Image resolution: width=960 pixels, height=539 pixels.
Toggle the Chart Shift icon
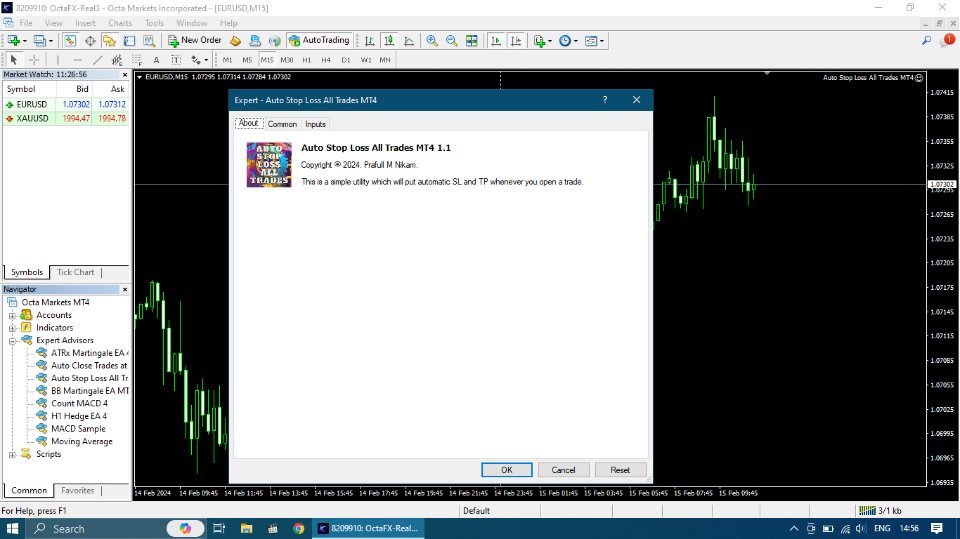pos(516,40)
